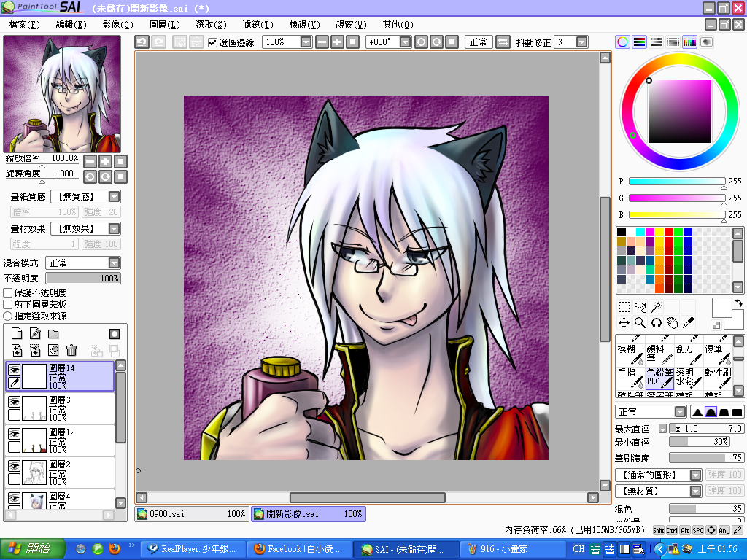
Task: Hide 圖層2 using its eye icon
Action: [15, 466]
